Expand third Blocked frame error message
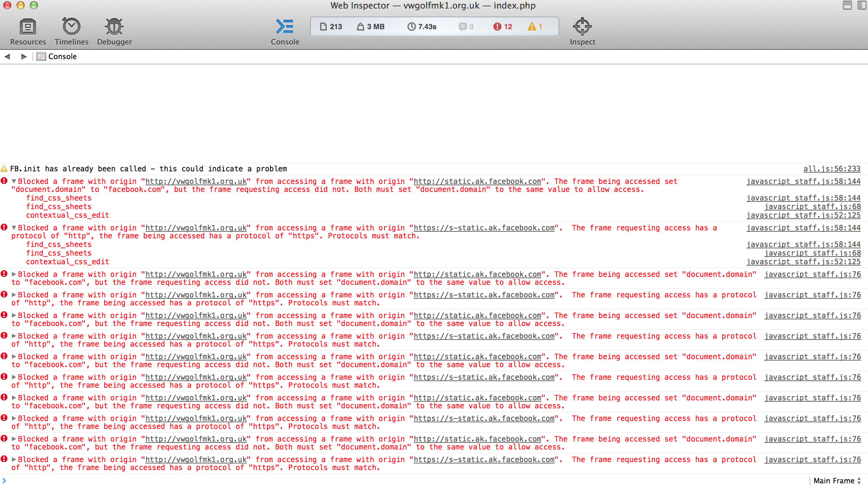 click(14, 274)
